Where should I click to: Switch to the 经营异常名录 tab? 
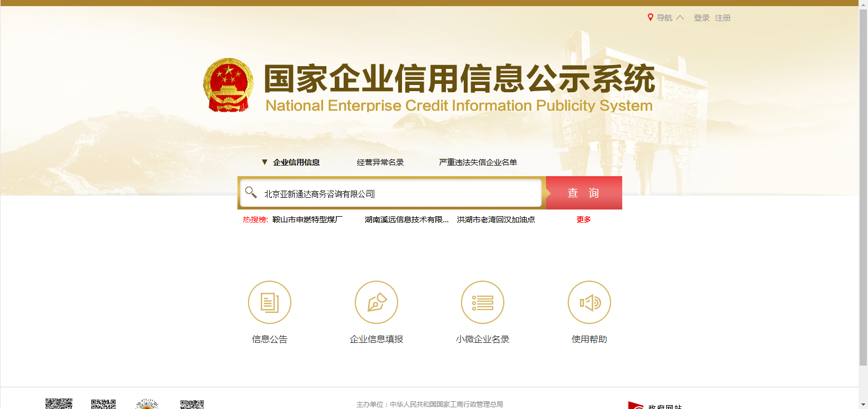click(x=380, y=162)
